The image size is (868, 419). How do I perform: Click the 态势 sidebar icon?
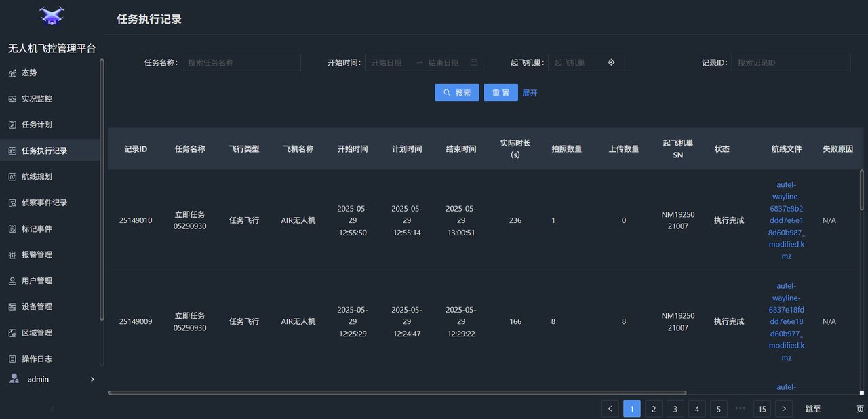tap(12, 73)
